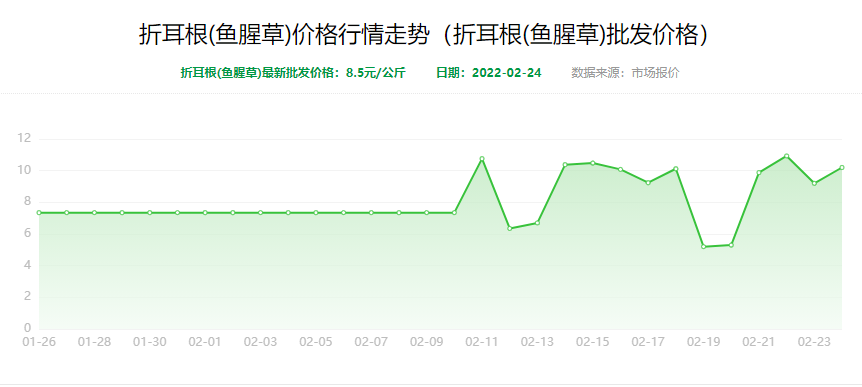Click the 02-13 data point
Image resolution: width=862 pixels, height=387 pixels.
(x=537, y=223)
